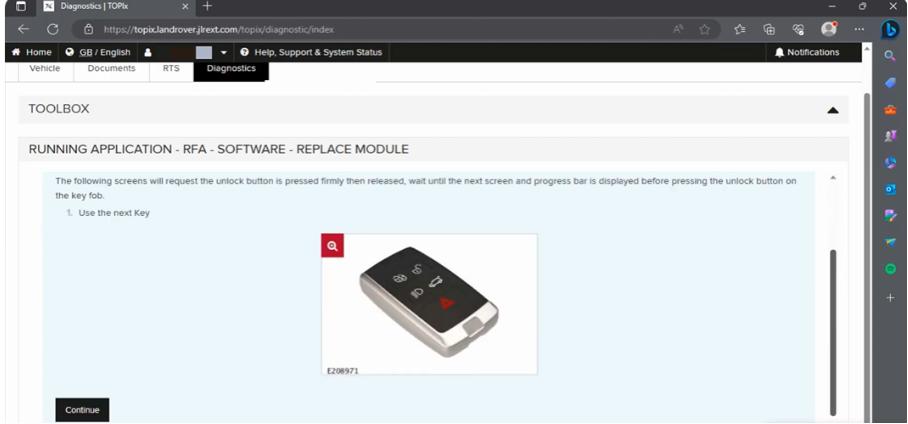Open Edge sidebar Designer icon
This screenshot has width=908, height=424.
[890, 215]
